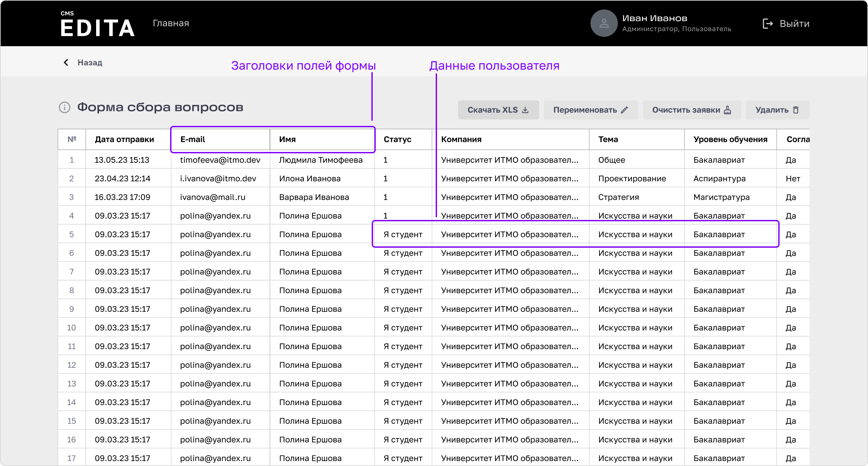Click the Я студент status in row 5
868x466 pixels.
coord(403,235)
